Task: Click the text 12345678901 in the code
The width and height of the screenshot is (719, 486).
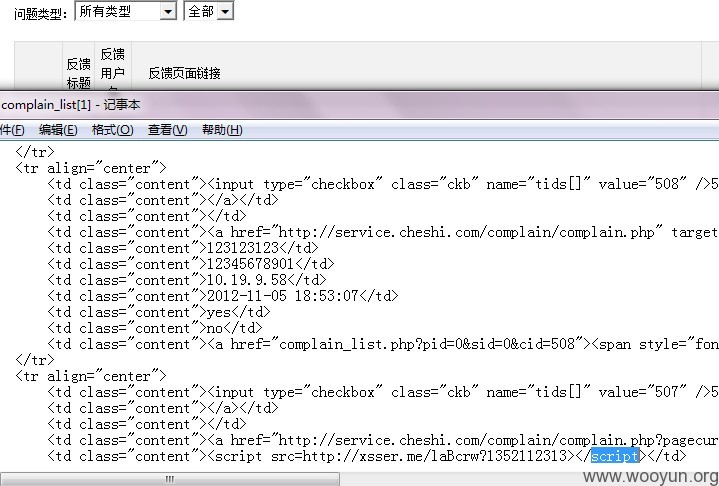Action: point(251,264)
